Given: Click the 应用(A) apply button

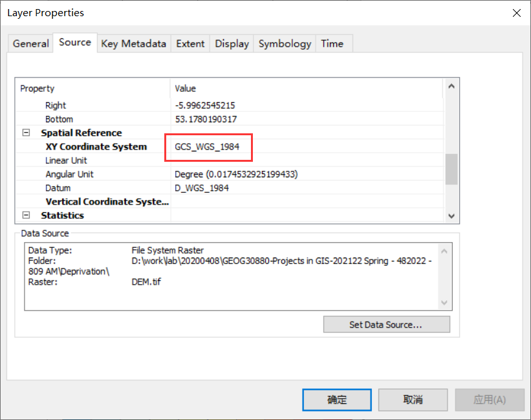Looking at the screenshot, I should point(490,400).
